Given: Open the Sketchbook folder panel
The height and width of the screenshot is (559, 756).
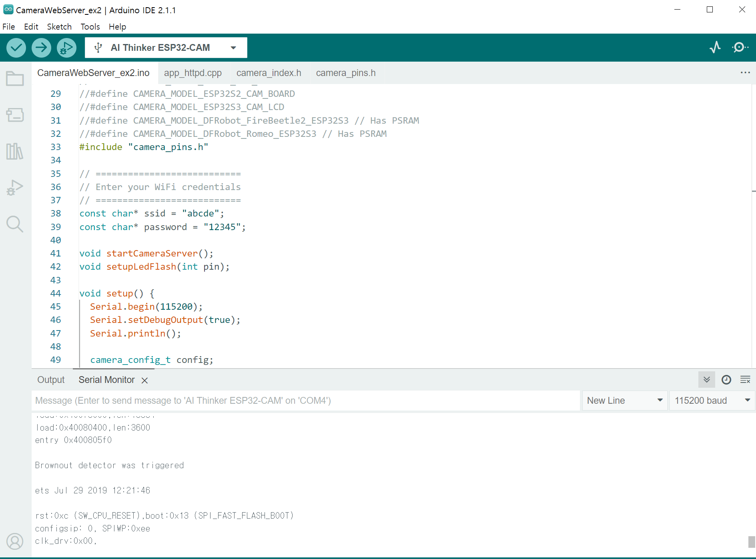Looking at the screenshot, I should (x=15, y=79).
